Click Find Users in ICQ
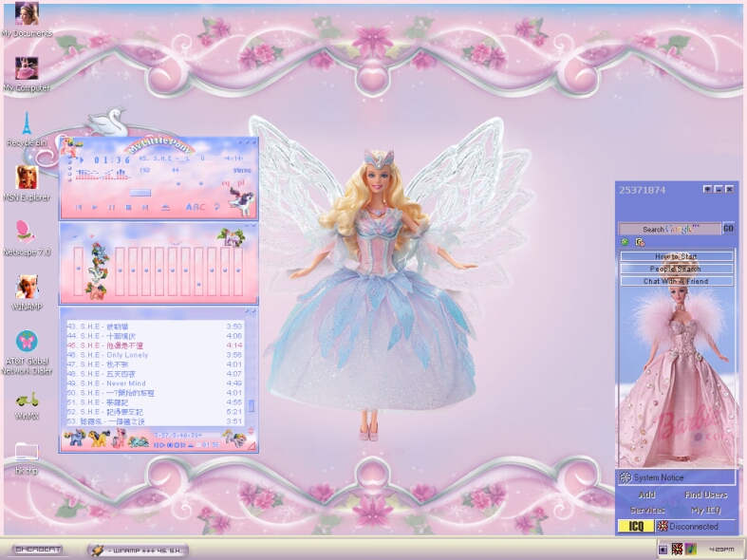This screenshot has width=747, height=560. tap(705, 495)
